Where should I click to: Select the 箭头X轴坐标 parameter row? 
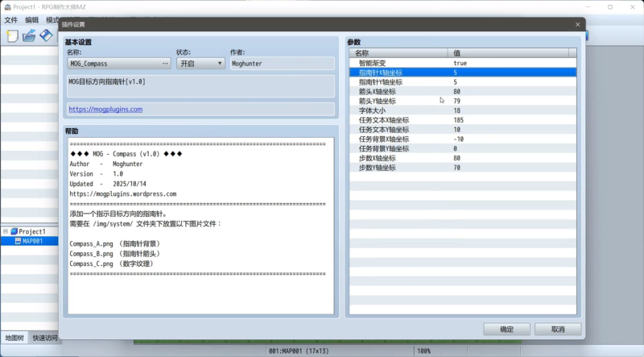[x=463, y=92]
